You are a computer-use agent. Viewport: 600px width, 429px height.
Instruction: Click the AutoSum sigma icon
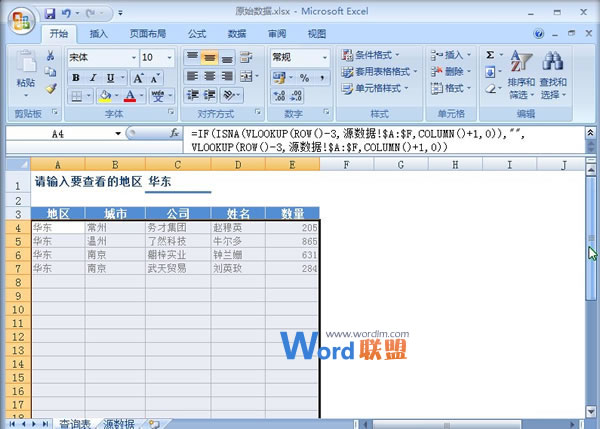tap(490, 55)
